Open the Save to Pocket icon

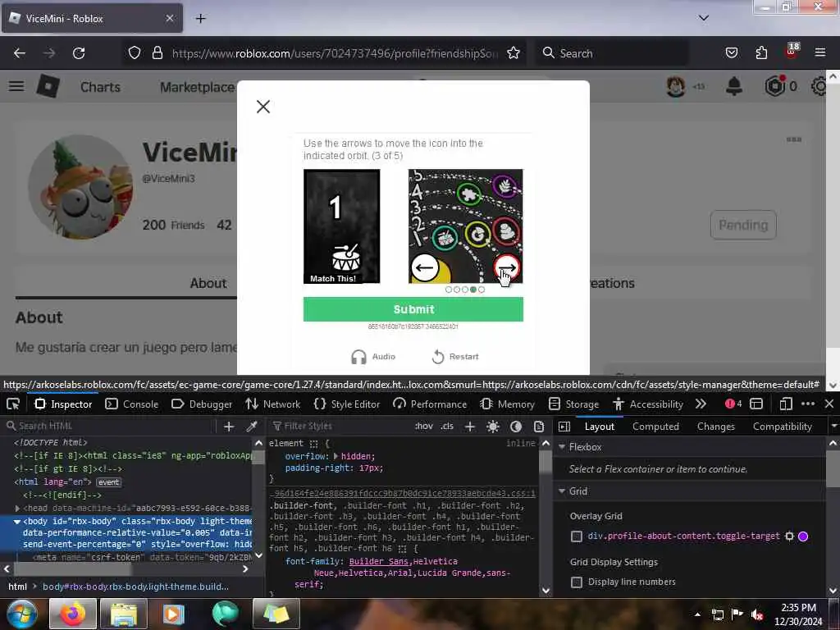pos(731,53)
